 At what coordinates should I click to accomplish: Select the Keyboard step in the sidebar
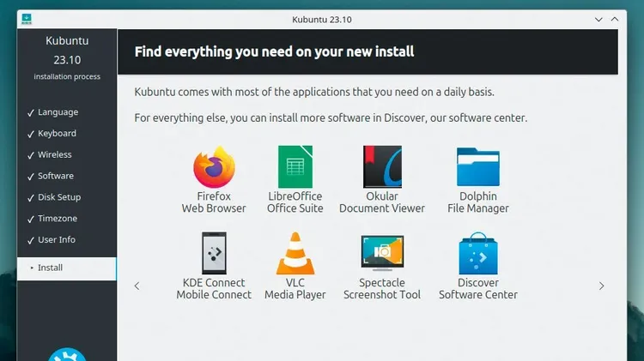tap(57, 133)
